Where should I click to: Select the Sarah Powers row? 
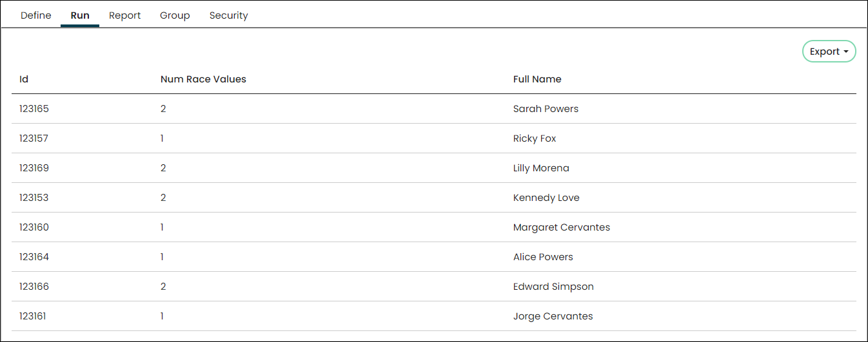point(434,109)
